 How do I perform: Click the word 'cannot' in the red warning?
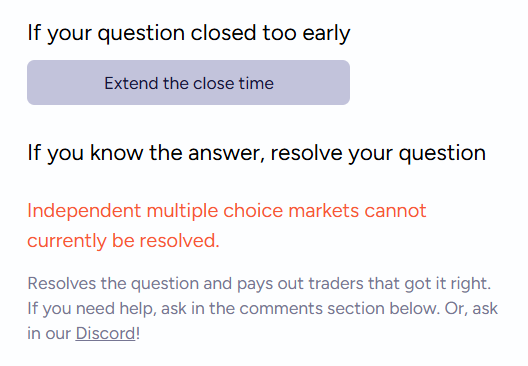395,211
